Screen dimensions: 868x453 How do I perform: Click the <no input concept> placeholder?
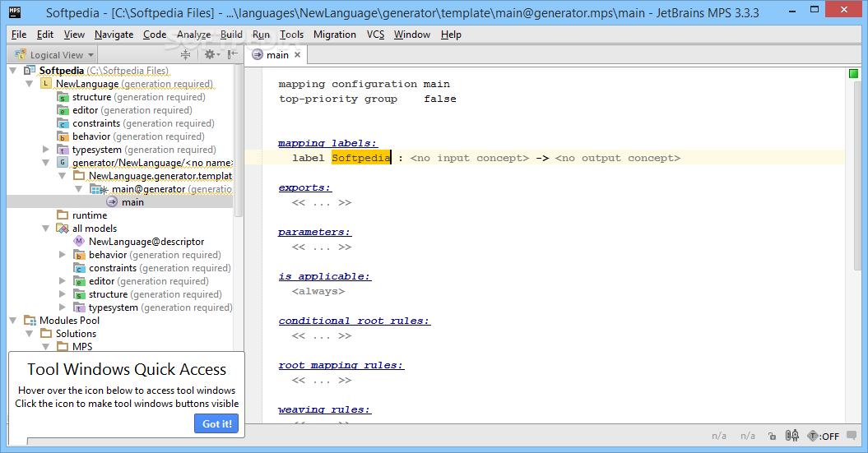coord(470,158)
